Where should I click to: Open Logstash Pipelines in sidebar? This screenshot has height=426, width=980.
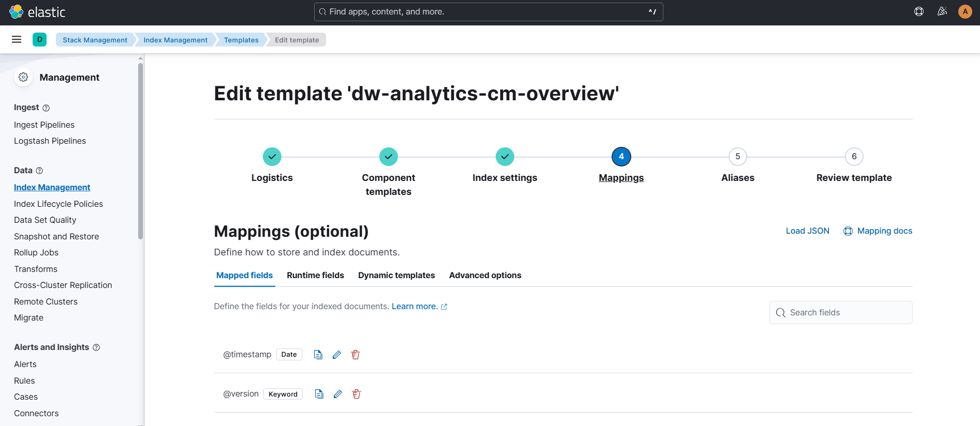(x=50, y=141)
